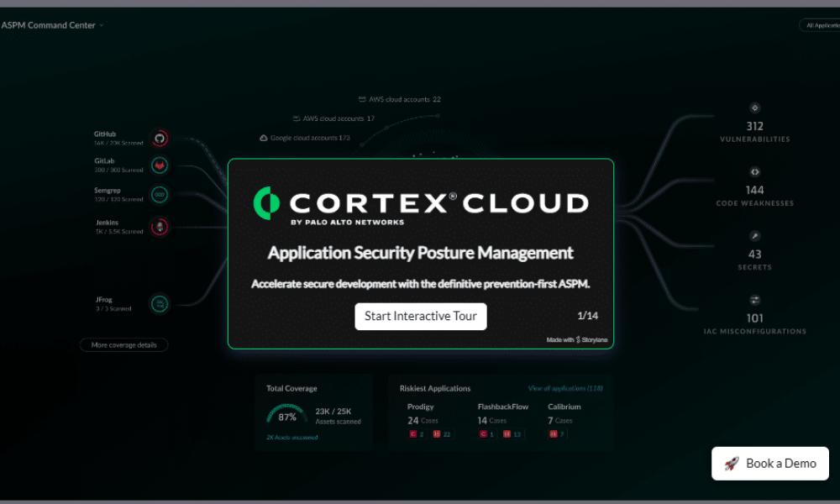
Task: Start the Interactive Tour
Action: 421,316
